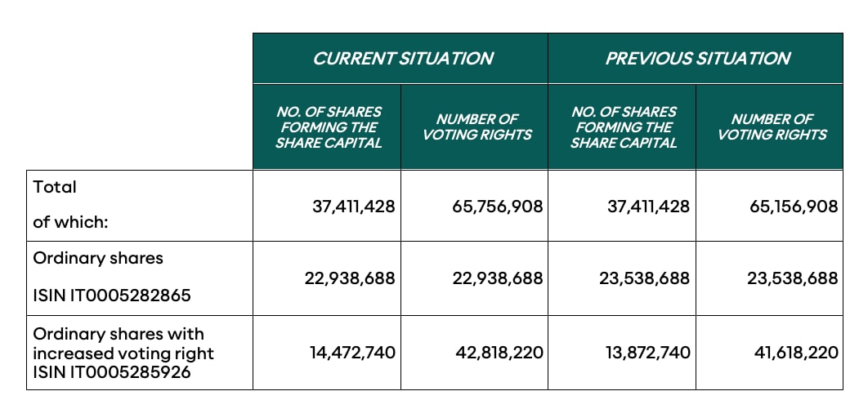Select current total shares cell 37,411,428
The image size is (868, 409).
[353, 207]
